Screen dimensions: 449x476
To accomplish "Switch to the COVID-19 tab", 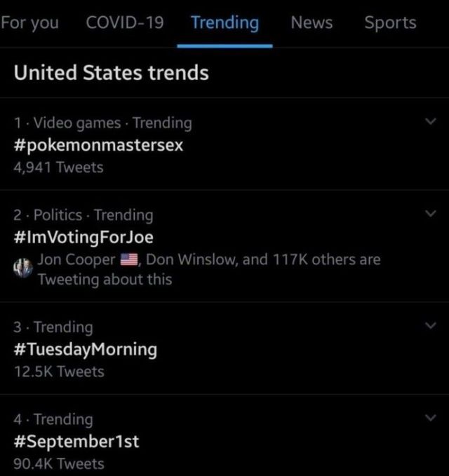I will pos(124,22).
